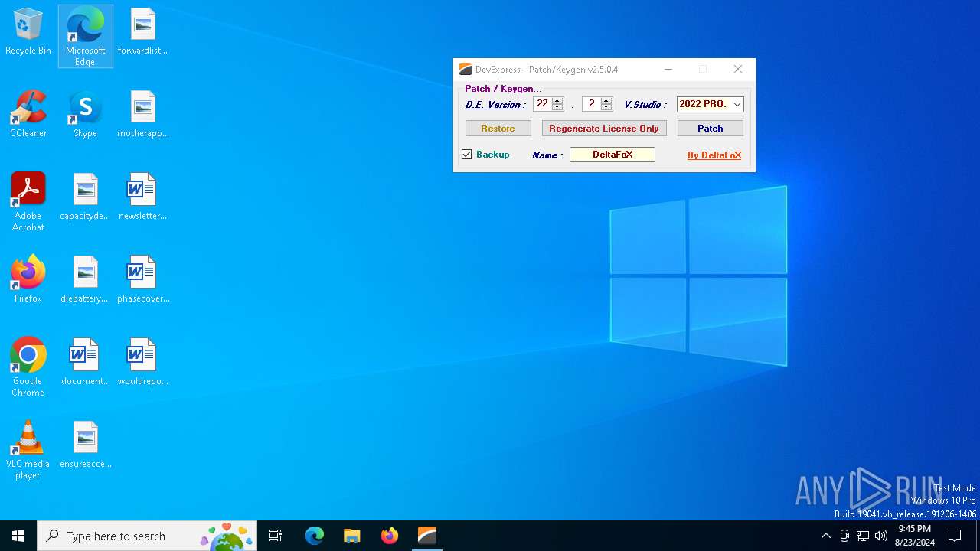Click Regenerate License Only button

[604, 129]
